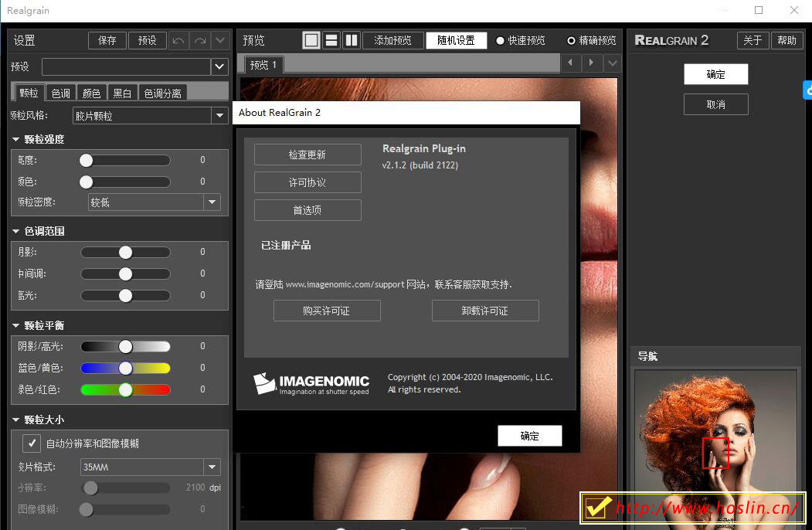The image size is (812, 530).
Task: Collapse the 颗粒强度 section
Action: (15, 139)
